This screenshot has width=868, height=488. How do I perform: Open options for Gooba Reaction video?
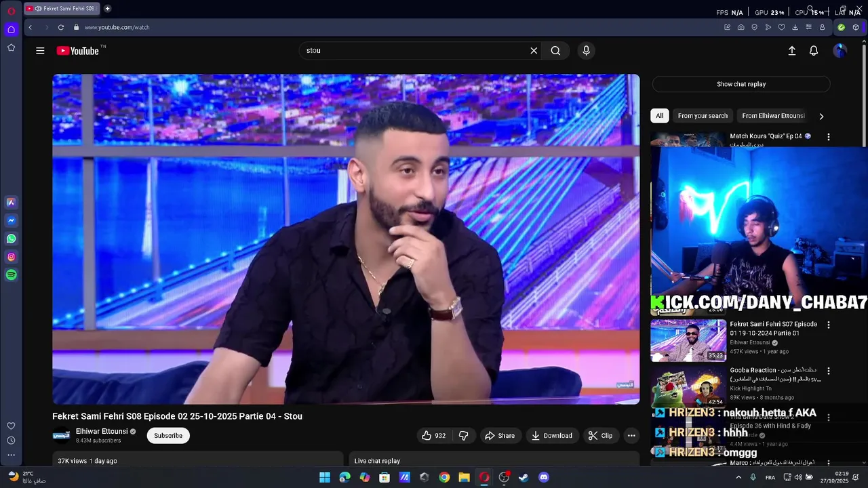828,371
